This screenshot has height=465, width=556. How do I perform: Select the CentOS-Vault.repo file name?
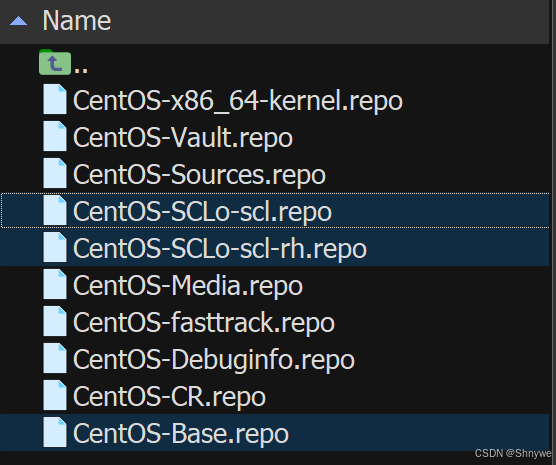pos(183,138)
